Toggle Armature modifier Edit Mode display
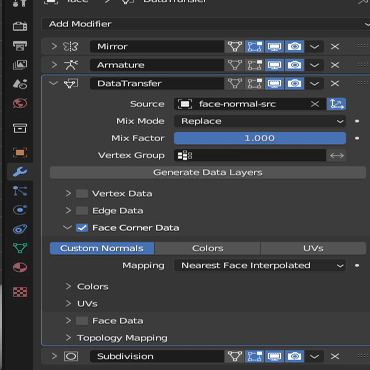This screenshot has height=370, width=370. pyautogui.click(x=255, y=65)
